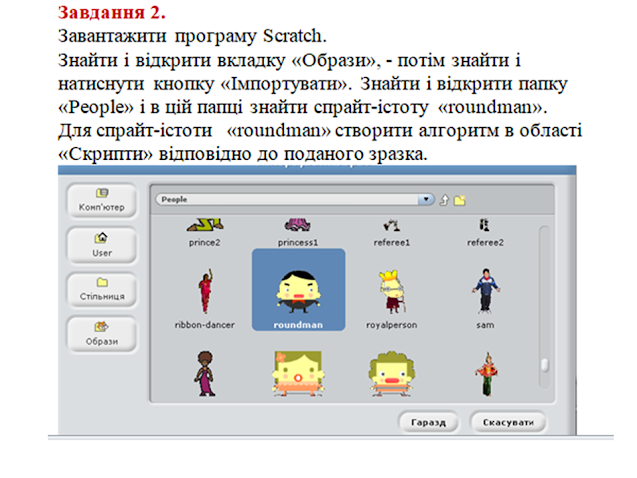The image size is (637, 478).
Task: Select the woman in purple dress sprite
Action: 205,374
